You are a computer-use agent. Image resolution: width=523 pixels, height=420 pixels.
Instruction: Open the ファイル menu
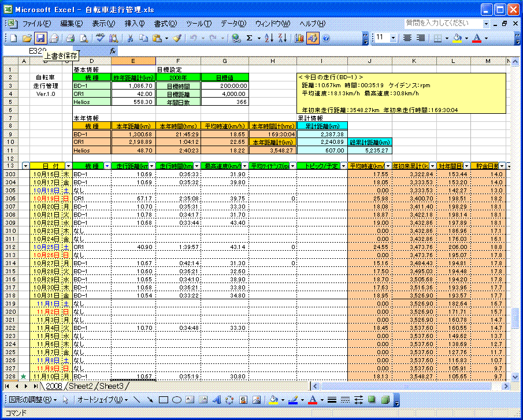click(x=36, y=24)
